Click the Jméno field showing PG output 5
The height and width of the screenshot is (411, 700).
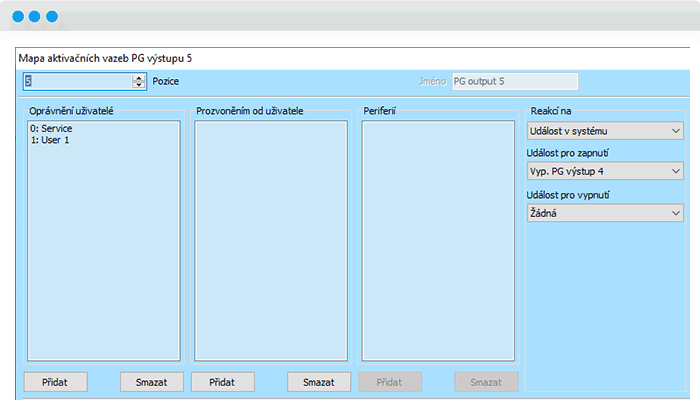tap(514, 81)
